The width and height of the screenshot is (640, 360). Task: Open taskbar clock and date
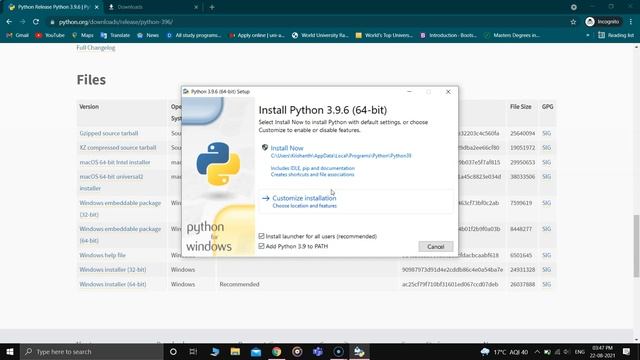[602, 352]
